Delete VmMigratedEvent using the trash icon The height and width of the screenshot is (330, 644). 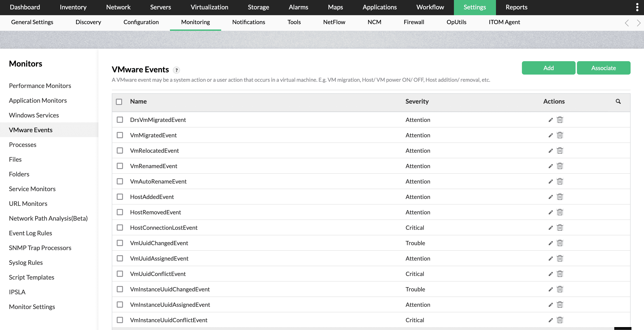click(560, 135)
